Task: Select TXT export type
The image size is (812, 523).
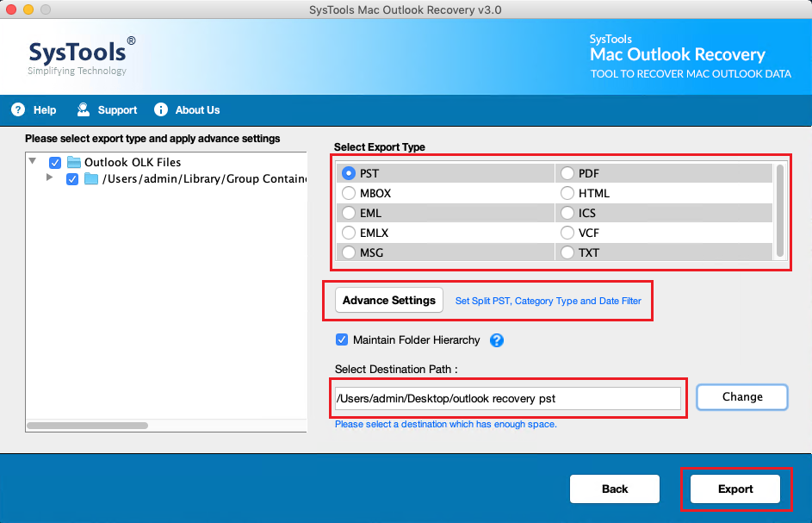Action: [567, 252]
